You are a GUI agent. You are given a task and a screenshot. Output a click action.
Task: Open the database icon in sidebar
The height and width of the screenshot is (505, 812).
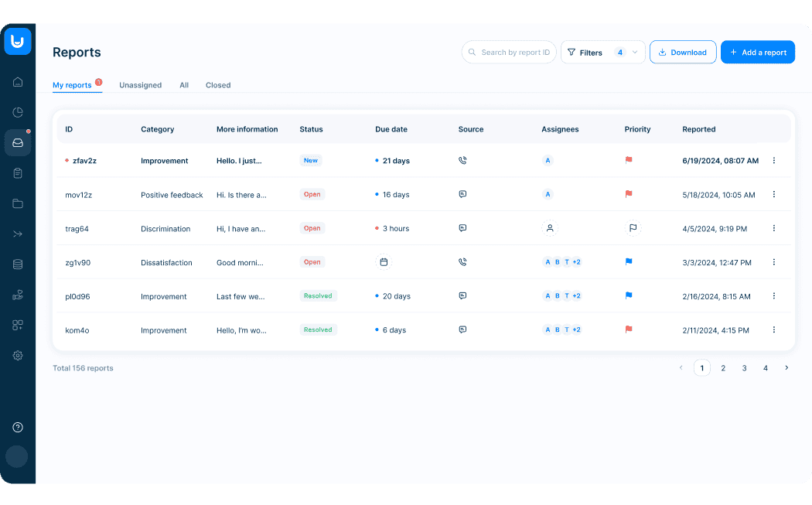coord(18,264)
